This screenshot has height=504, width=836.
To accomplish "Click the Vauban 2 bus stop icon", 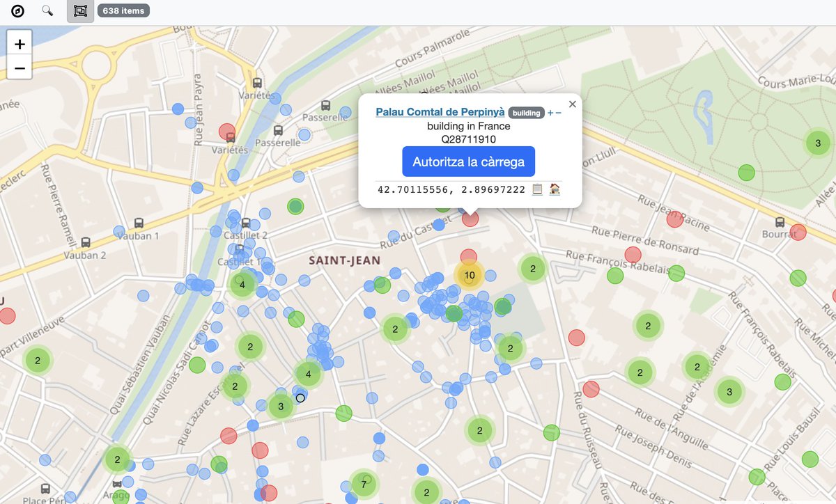I will pos(86,242).
